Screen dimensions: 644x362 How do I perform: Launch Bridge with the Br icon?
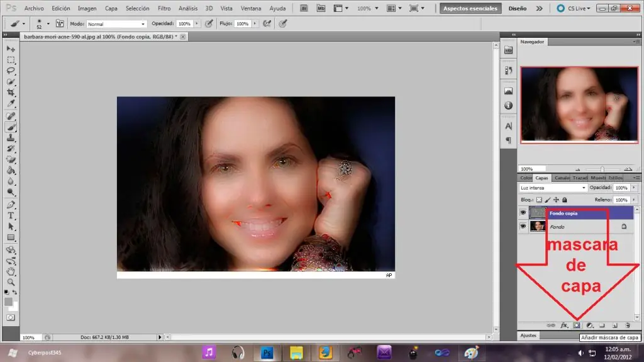(x=304, y=8)
